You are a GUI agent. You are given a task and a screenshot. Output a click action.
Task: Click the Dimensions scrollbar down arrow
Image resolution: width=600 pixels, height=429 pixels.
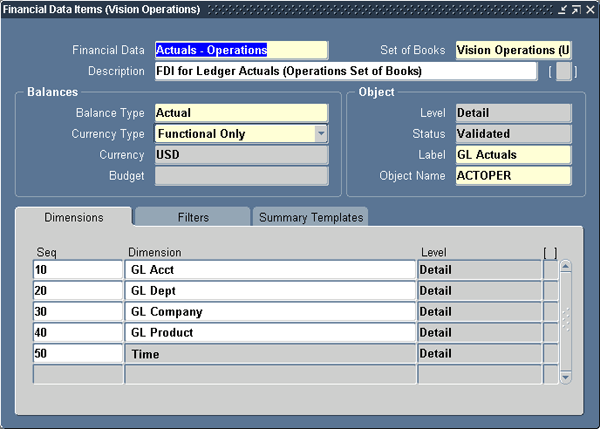tap(566, 377)
